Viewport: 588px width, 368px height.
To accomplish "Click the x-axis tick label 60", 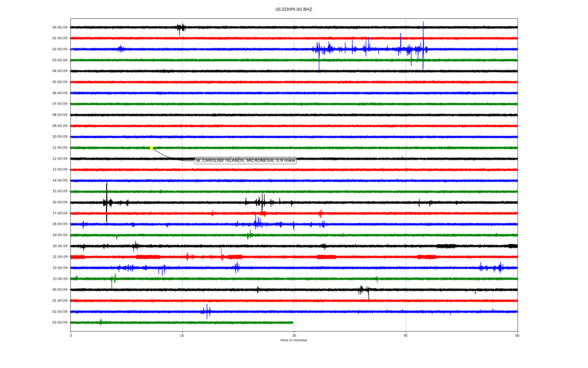I will point(517,335).
